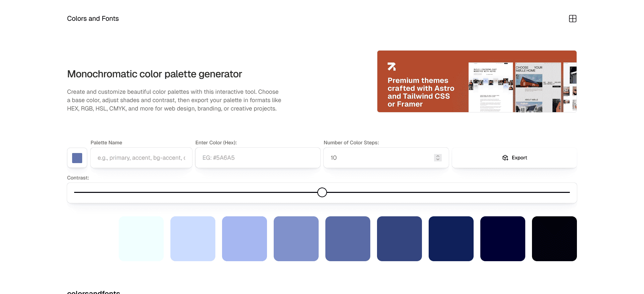Focus the Enter Color Hex input
The image size is (644, 294).
[258, 158]
